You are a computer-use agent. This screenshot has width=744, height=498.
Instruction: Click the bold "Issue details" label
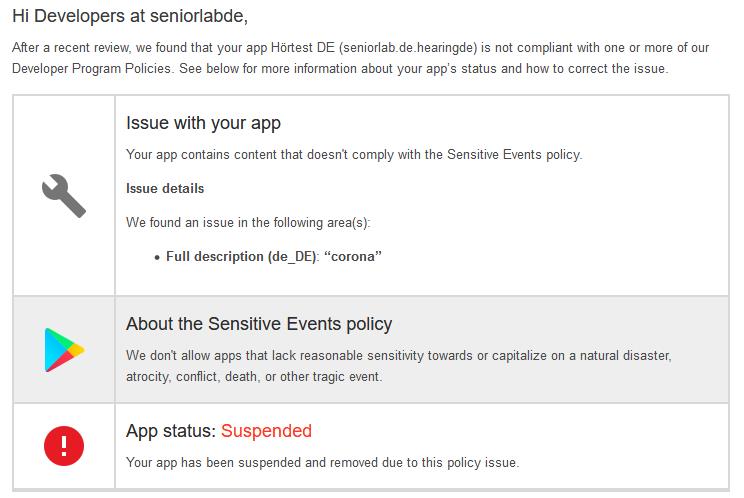tap(165, 188)
